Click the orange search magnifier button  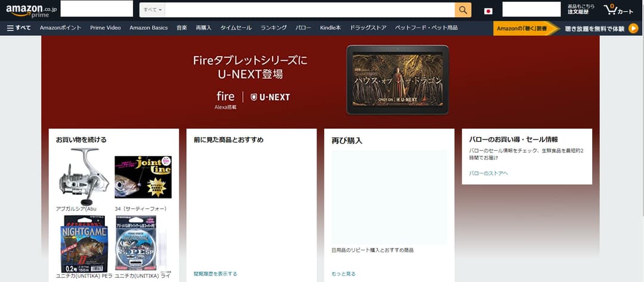[x=463, y=10]
